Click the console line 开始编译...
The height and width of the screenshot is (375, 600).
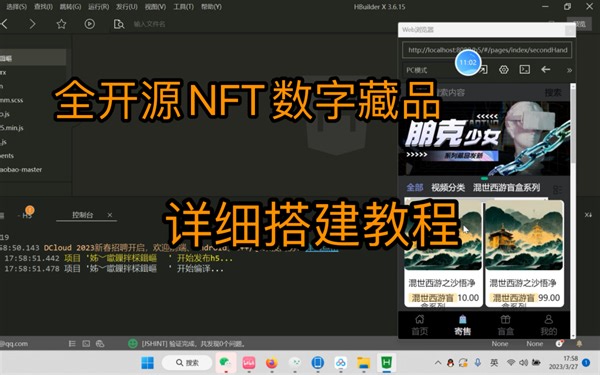(114, 269)
